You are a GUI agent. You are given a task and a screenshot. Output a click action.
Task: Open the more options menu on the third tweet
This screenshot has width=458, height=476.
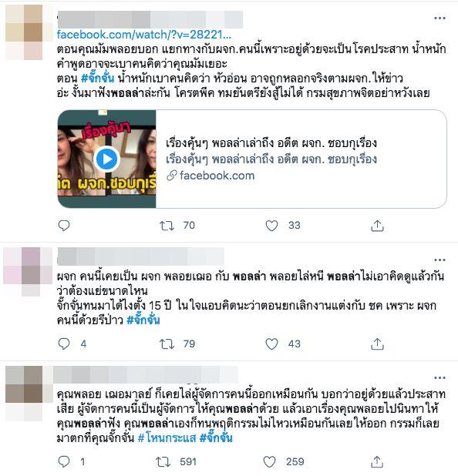pyautogui.click(x=439, y=378)
